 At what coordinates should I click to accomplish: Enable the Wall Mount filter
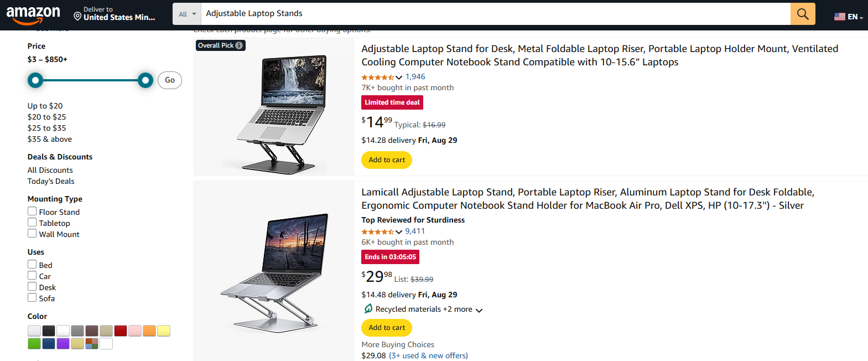(32, 234)
